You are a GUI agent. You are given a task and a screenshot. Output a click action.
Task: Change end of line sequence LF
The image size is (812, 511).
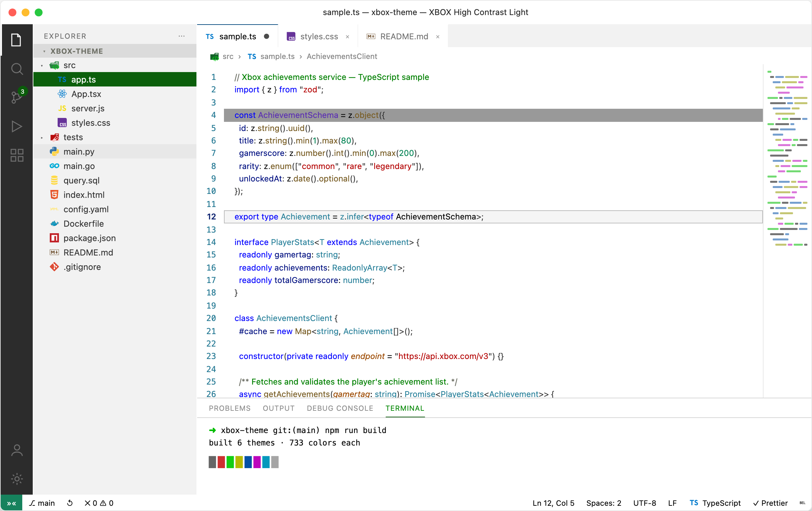(x=672, y=503)
